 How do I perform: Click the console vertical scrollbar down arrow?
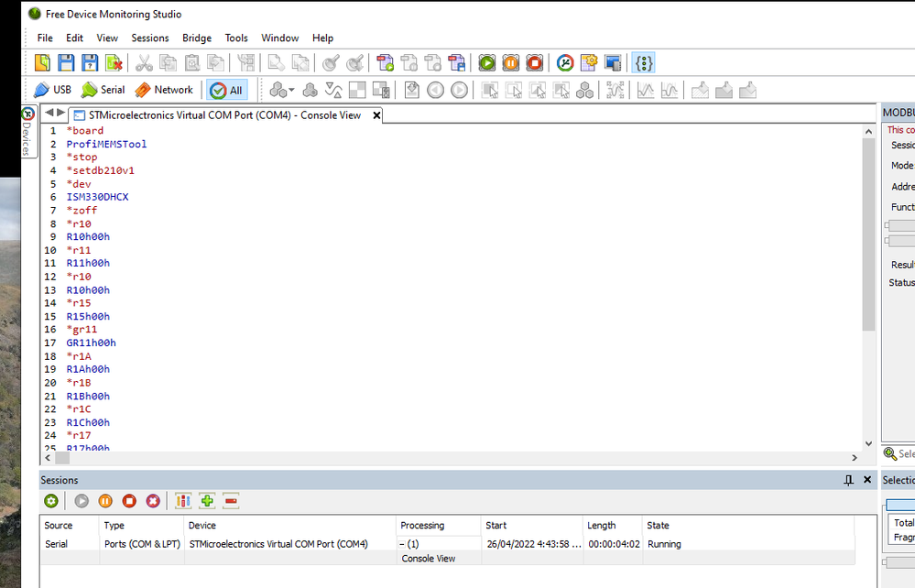pos(869,443)
